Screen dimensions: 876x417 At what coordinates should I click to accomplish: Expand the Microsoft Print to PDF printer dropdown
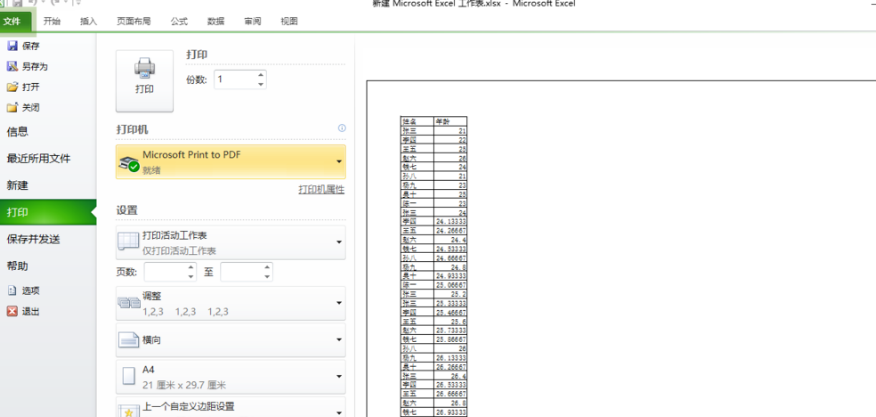(339, 161)
